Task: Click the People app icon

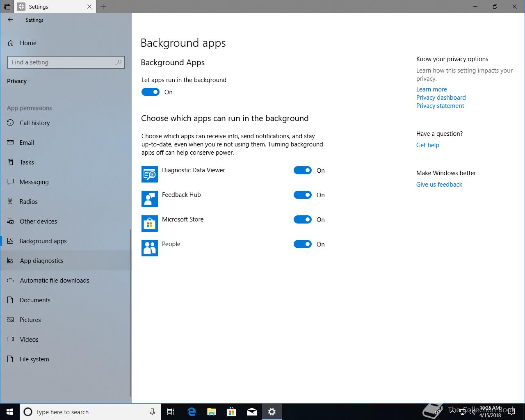Action: click(150, 248)
